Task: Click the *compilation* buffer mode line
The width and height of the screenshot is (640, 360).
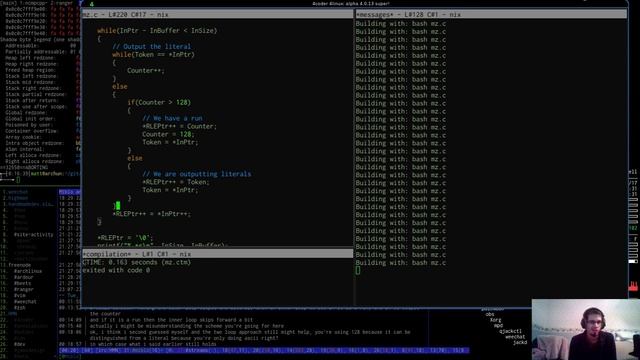Action: pos(218,254)
